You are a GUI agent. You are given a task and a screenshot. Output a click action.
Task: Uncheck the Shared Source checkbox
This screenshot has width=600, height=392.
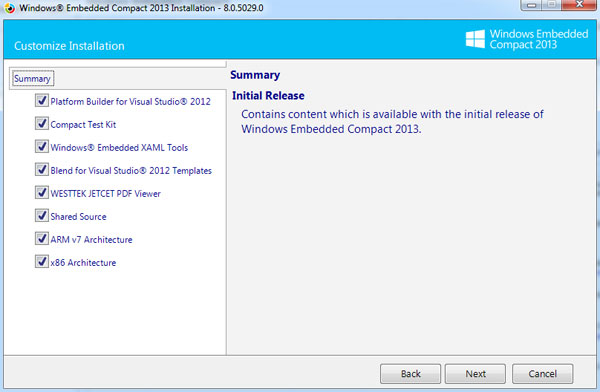click(x=42, y=216)
